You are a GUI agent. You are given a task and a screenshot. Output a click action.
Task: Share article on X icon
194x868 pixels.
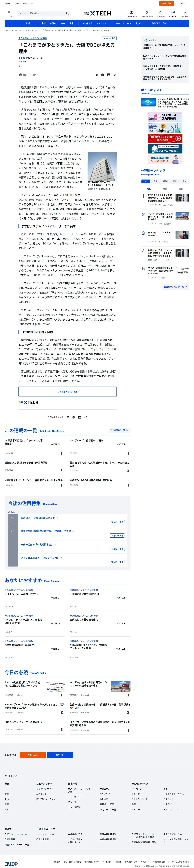(97, 75)
